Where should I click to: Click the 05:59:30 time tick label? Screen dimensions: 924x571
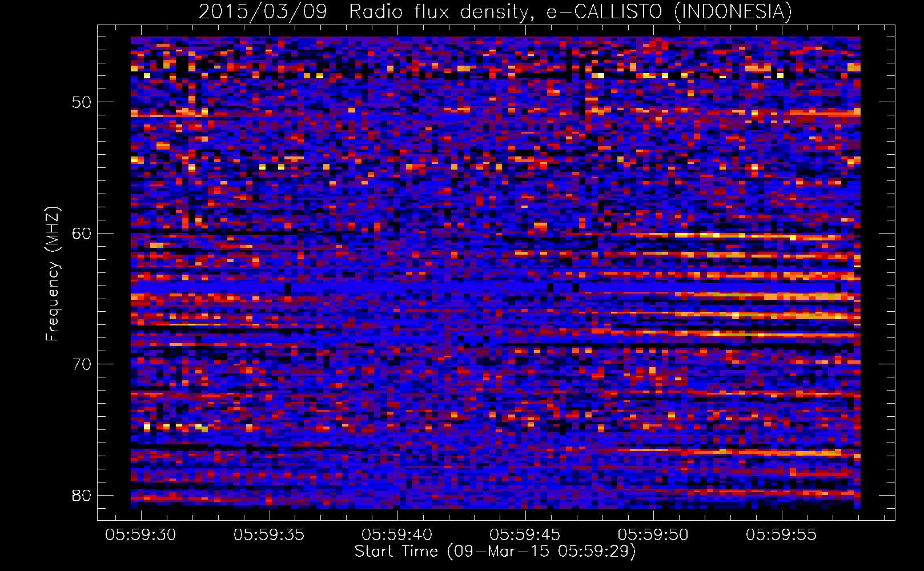coord(140,535)
